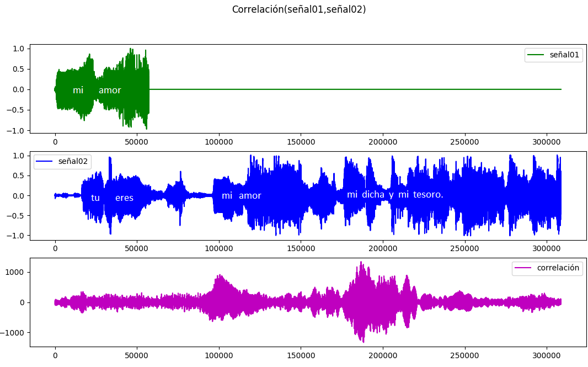The width and height of the screenshot is (588, 367).
Task: Click the 100000 x-axis tick label under señal02 plot
Action: (x=219, y=249)
